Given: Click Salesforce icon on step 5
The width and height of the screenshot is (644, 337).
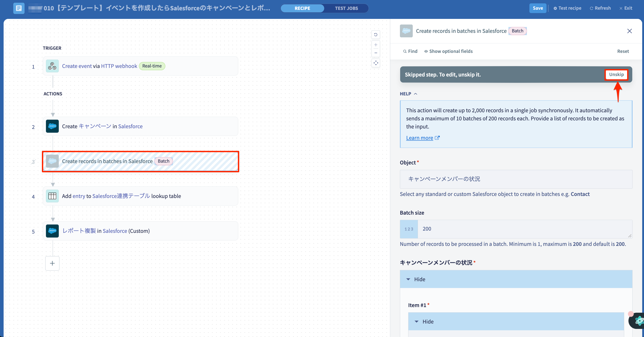Looking at the screenshot, I should (x=52, y=231).
